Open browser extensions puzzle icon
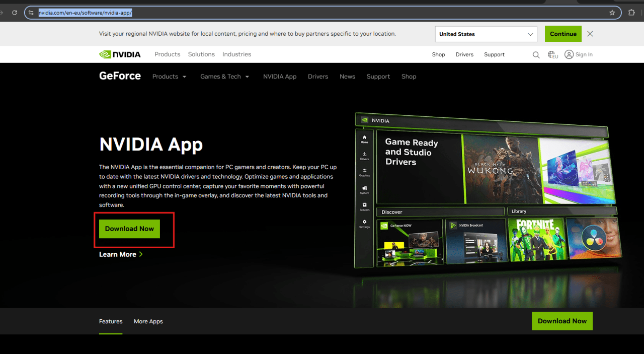This screenshot has height=354, width=644. [x=632, y=13]
